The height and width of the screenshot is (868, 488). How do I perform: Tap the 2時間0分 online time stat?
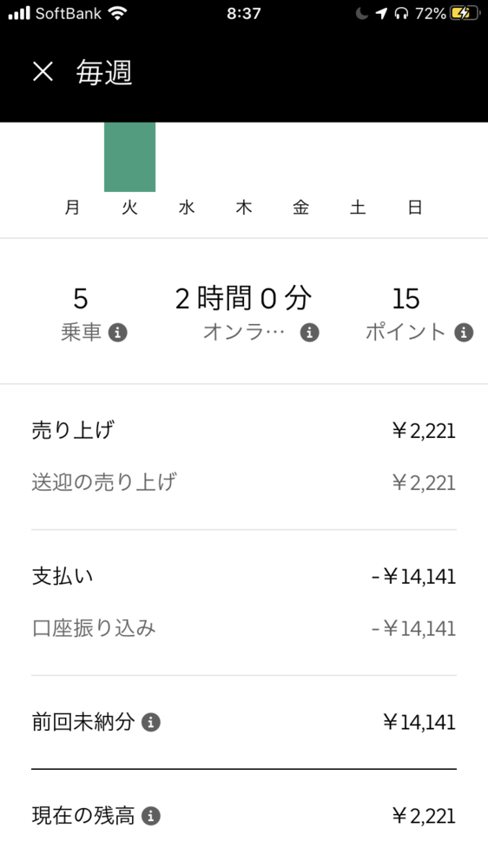pos(243,299)
